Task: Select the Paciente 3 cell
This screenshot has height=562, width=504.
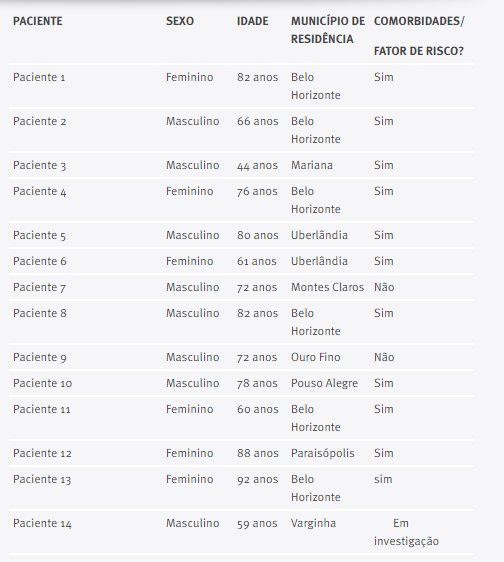Action: [39, 166]
